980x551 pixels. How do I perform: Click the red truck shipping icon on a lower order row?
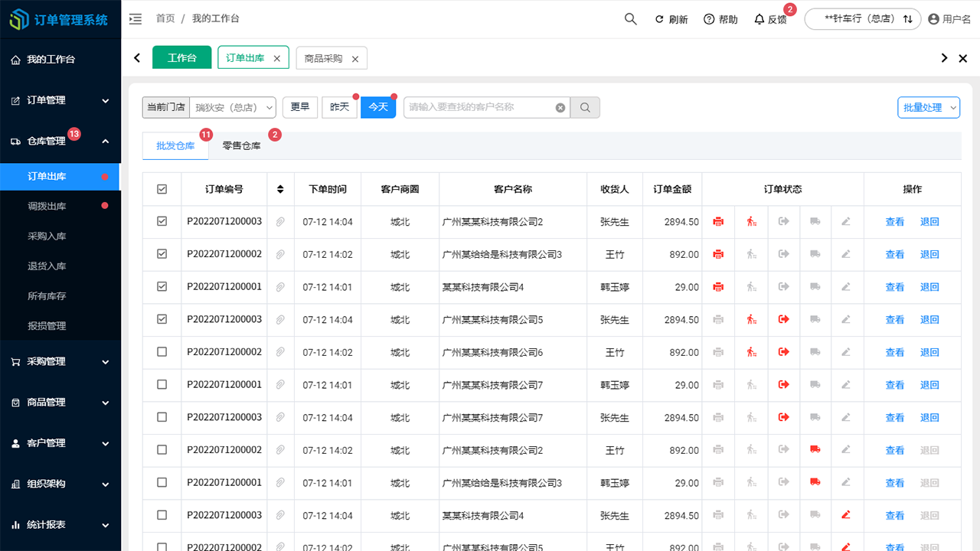coord(815,451)
